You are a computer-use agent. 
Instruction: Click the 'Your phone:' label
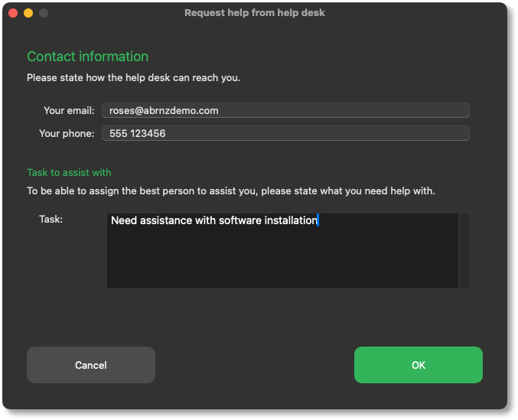67,133
